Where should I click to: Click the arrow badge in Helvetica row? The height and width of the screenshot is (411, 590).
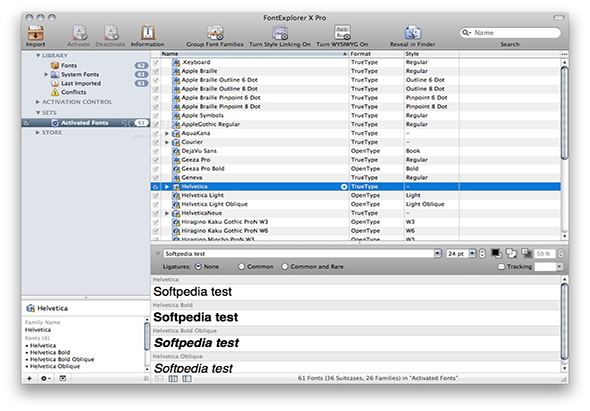pyautogui.click(x=344, y=187)
